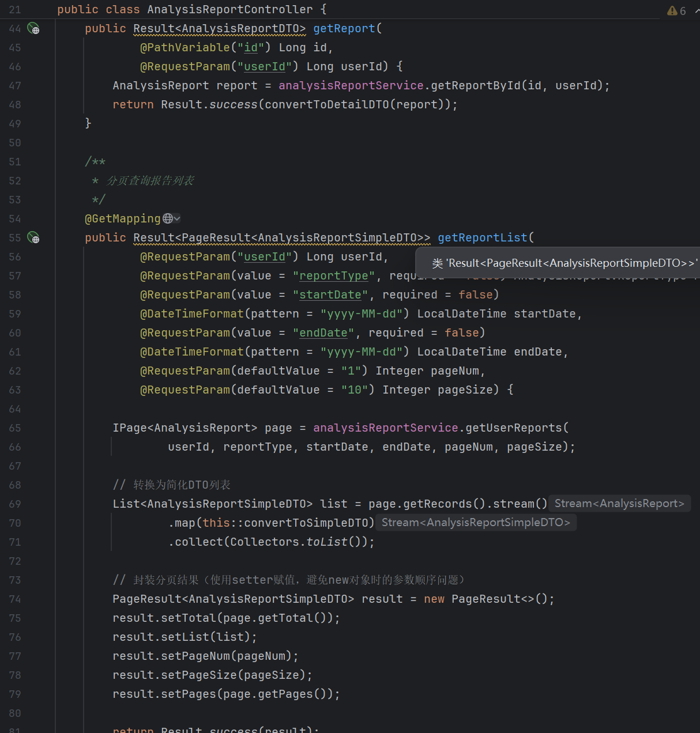Screen dimensions: 700x733
Task: Click the "1" default value on line 62
Action: [x=351, y=371]
